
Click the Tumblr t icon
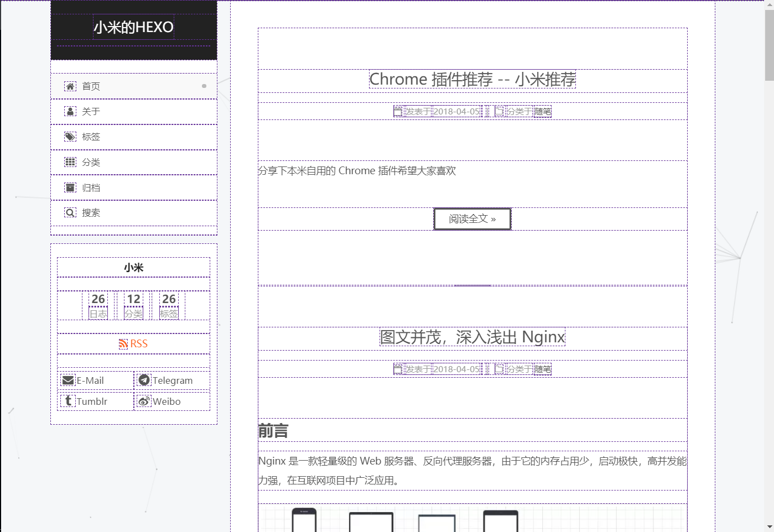coord(68,401)
